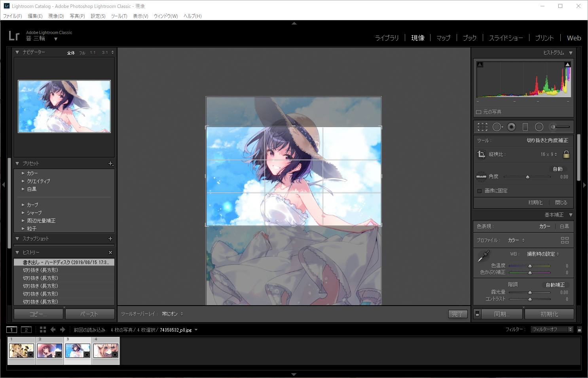
Task: Collapse the right panel group arrow
Action: click(584, 185)
